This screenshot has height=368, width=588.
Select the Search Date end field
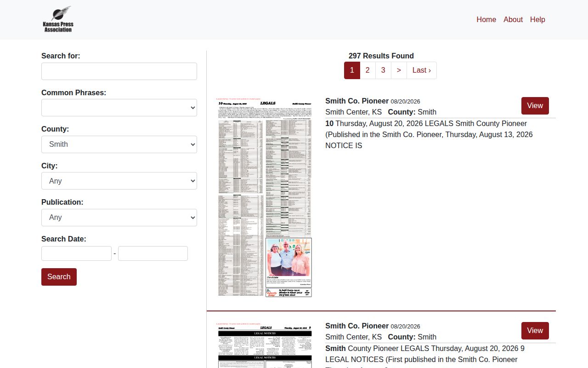(x=153, y=253)
